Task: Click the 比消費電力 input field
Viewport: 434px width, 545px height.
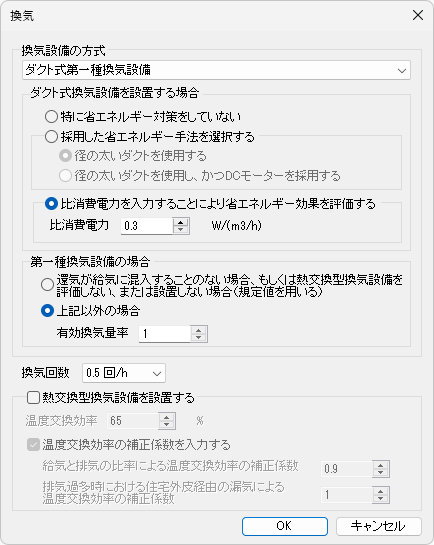Action: [147, 226]
